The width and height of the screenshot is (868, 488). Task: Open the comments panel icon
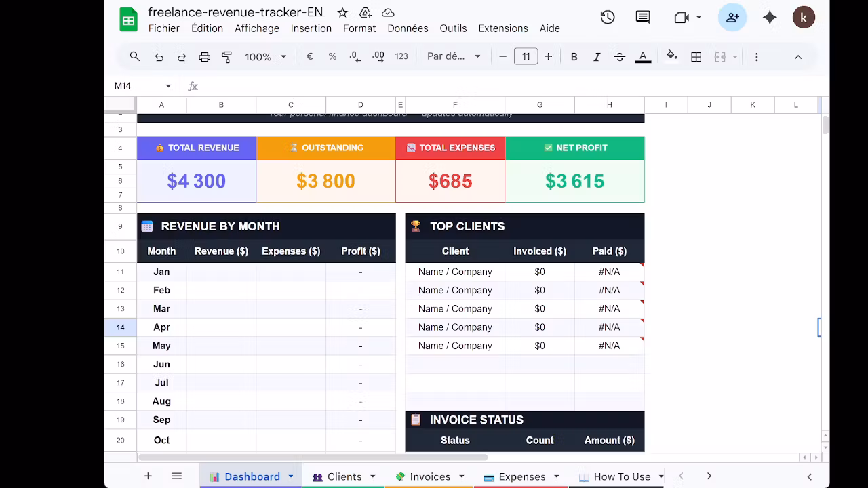tap(643, 18)
